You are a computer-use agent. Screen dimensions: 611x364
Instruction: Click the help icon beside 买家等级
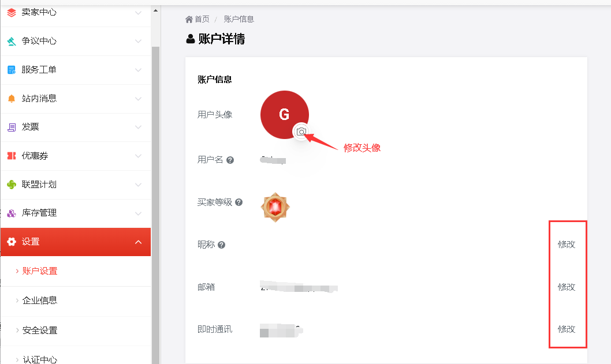coord(239,202)
